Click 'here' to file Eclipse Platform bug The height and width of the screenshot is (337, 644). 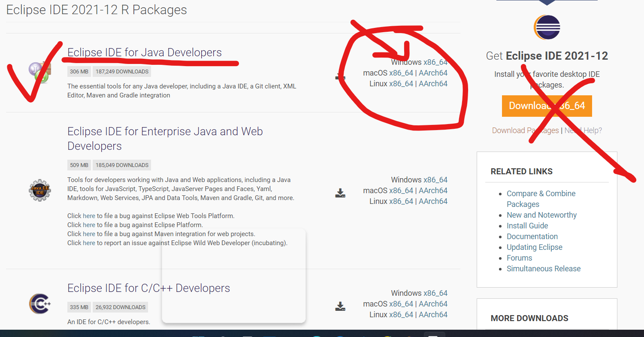tap(89, 225)
